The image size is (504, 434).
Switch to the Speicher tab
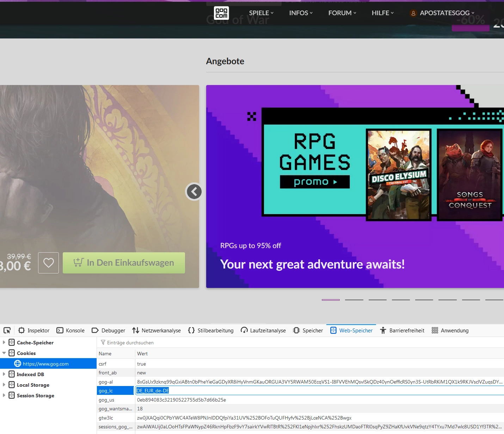[x=308, y=330]
